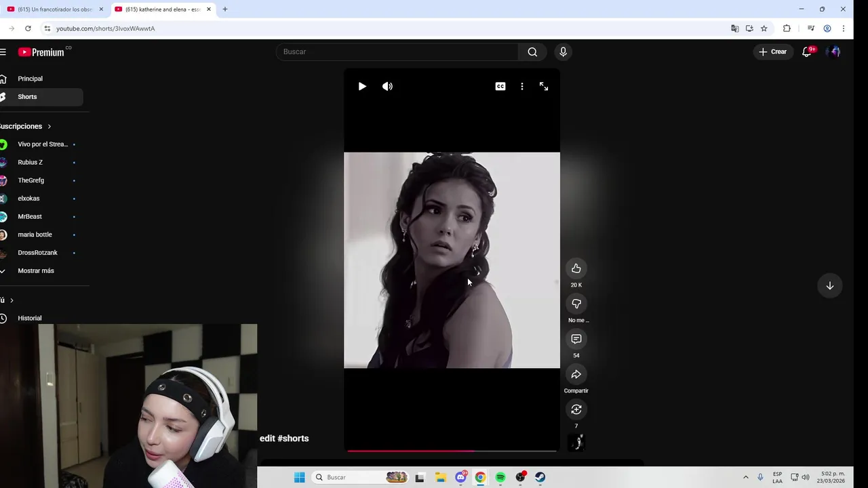
Task: Open Historial in sidebar
Action: coord(41,318)
